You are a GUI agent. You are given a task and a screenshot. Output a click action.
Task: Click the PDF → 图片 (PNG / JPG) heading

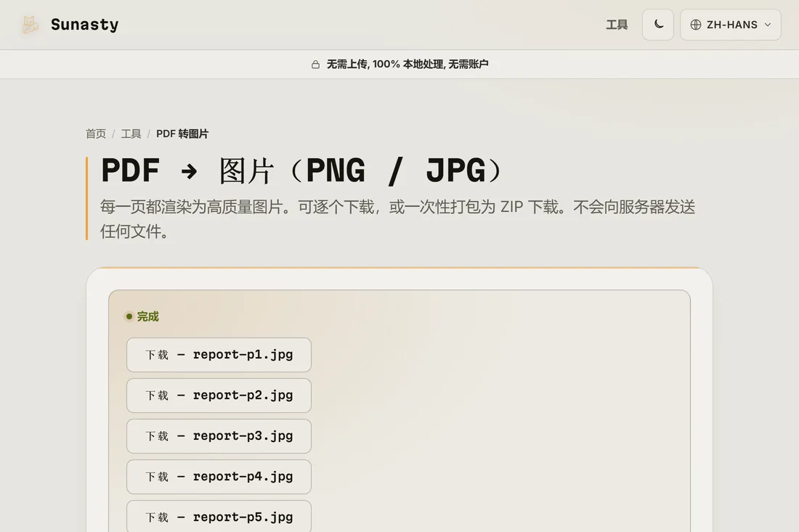[x=304, y=171]
